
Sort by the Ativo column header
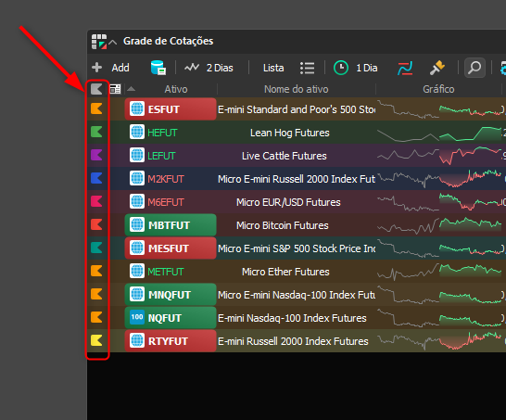[x=176, y=89]
